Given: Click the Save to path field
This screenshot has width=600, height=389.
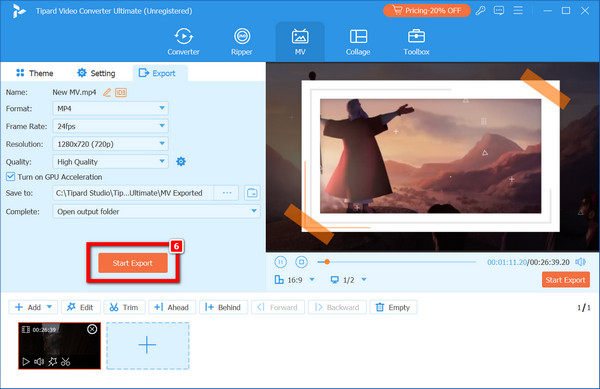Looking at the screenshot, I should point(133,193).
